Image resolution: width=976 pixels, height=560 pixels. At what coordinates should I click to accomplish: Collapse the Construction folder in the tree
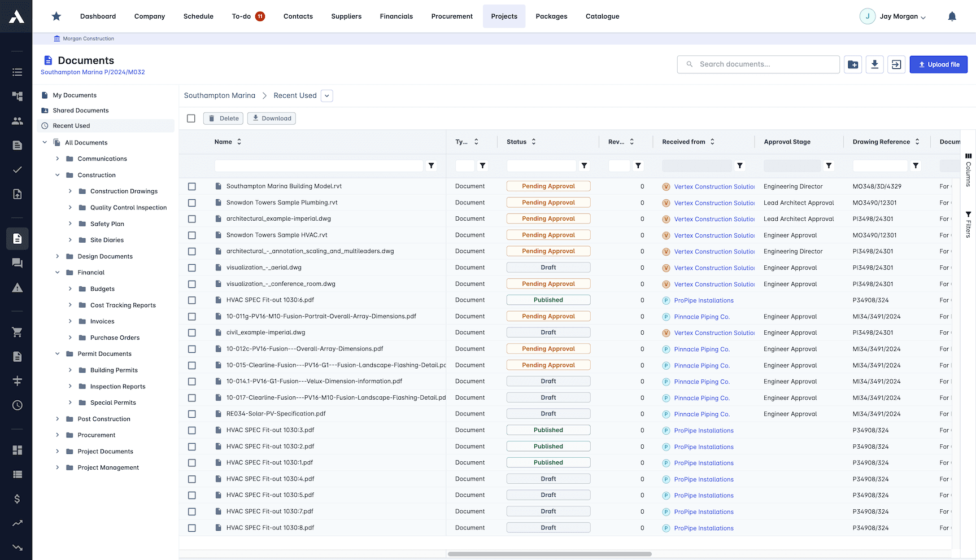point(58,175)
